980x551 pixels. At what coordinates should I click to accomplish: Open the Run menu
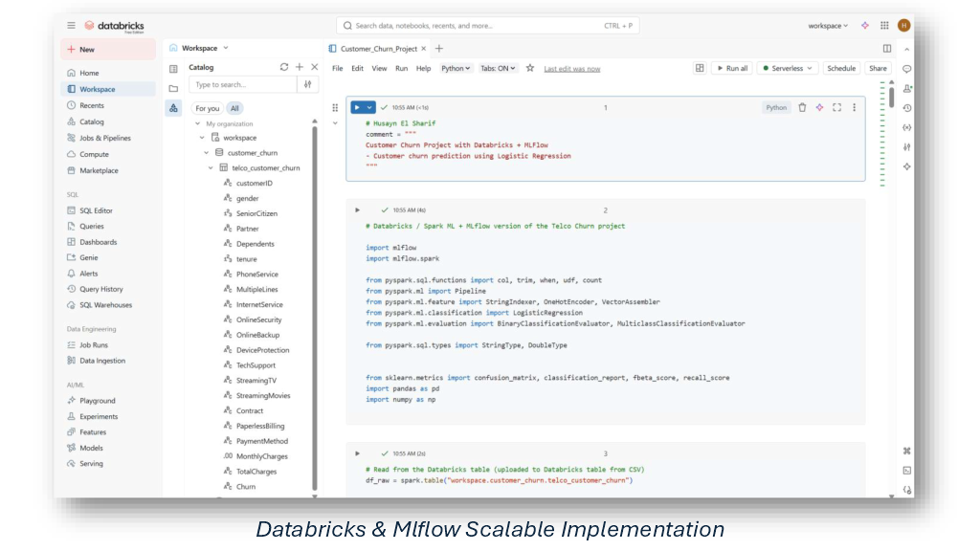[x=402, y=68]
